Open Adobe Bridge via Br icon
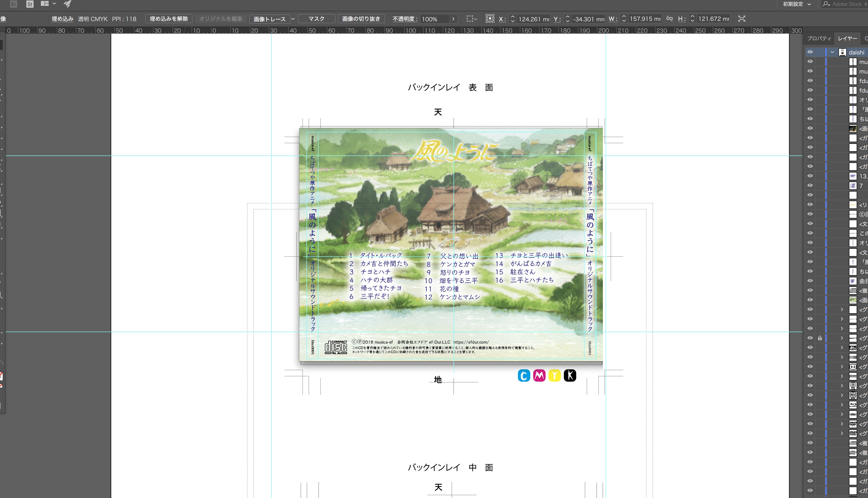The image size is (868, 498). (x=14, y=4)
